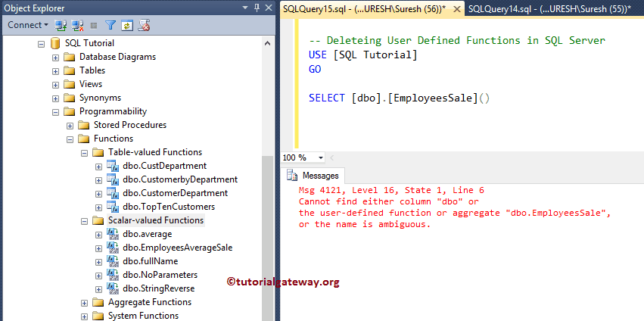
Task: Click the Msg 4121 error line
Action: [391, 190]
